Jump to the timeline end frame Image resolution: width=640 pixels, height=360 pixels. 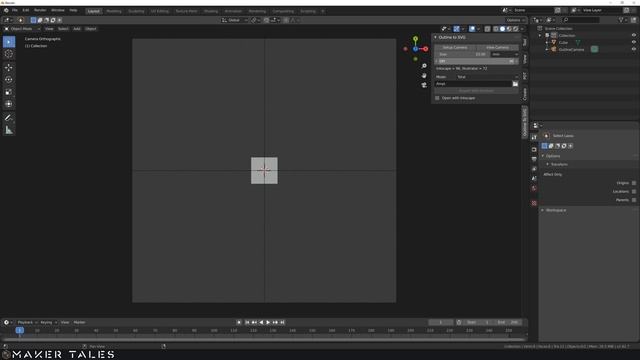(282, 322)
